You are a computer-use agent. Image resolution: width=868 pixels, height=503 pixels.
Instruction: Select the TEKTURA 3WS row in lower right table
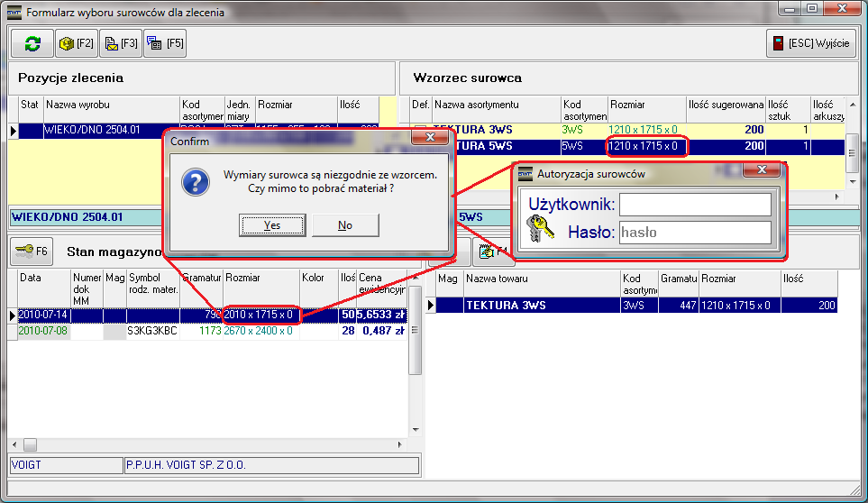[x=541, y=306]
